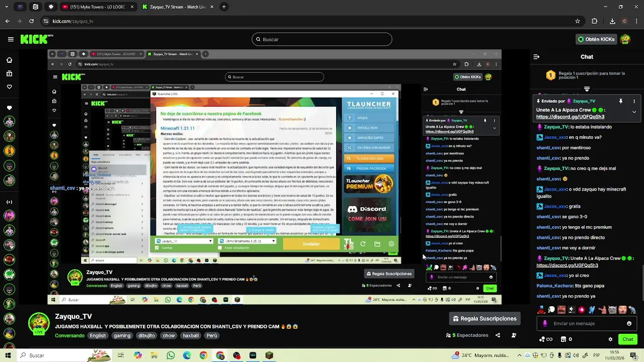Open user profile avatar in Kick header
This screenshot has width=644, height=362.
tap(625, 39)
